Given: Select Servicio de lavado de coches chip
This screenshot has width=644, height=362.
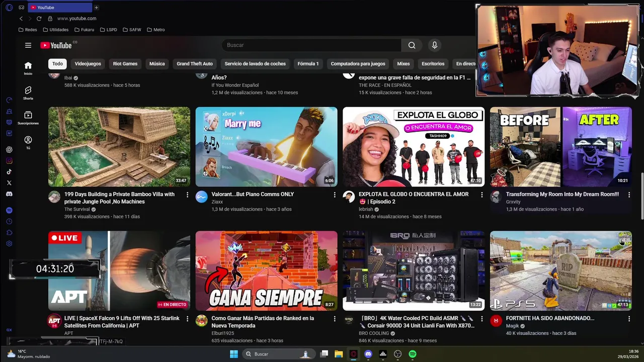Looking at the screenshot, I should [x=255, y=64].
